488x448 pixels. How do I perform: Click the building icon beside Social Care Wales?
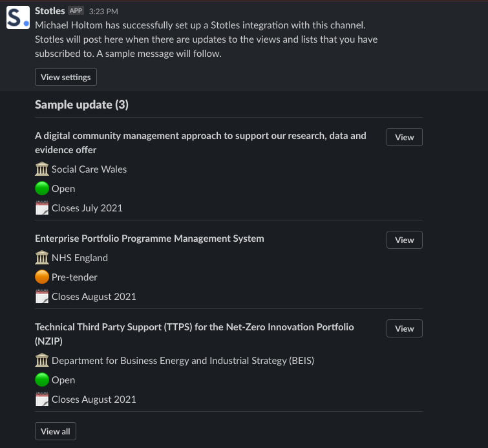click(x=42, y=169)
